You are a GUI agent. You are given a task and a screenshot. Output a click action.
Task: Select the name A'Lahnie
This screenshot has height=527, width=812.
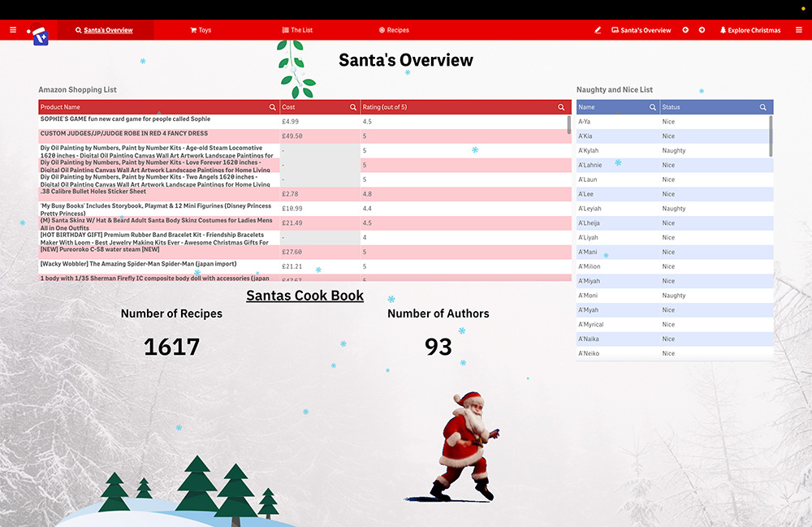[x=618, y=165]
